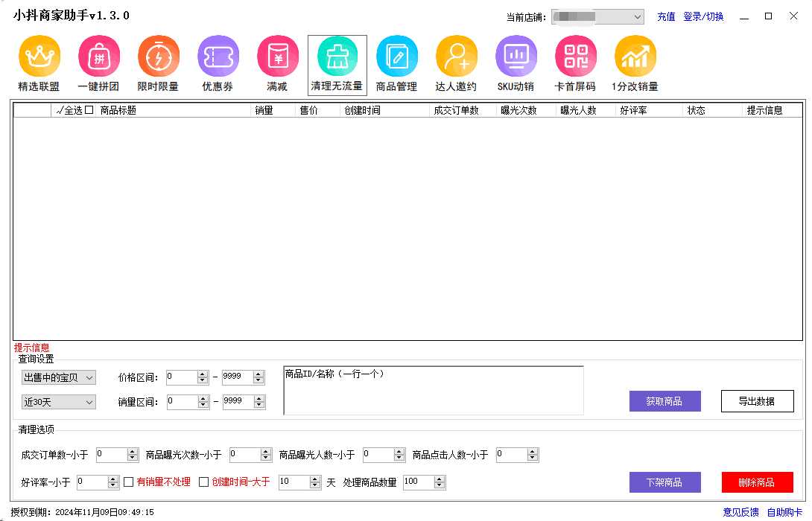Open the 近30天 time range dropdown
Screen dimensions: 812x521
coord(59,402)
